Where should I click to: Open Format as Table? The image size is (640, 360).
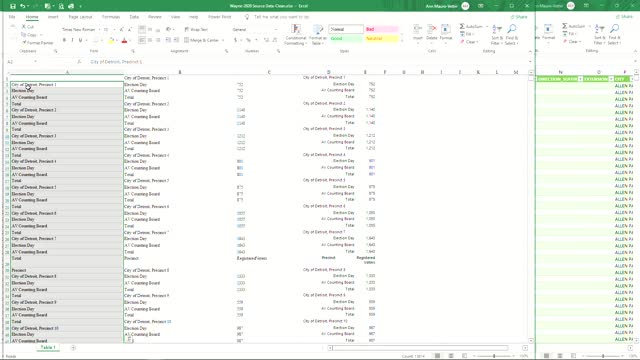[318, 35]
